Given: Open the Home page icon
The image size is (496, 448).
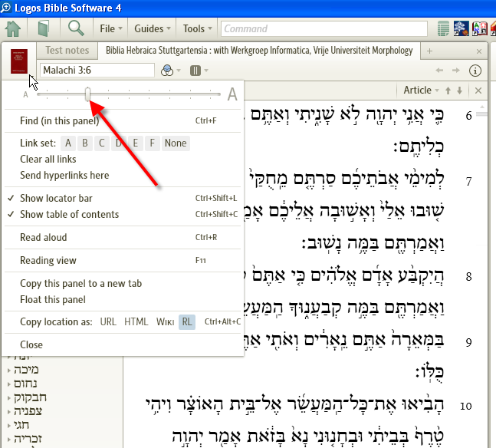Looking at the screenshot, I should pyautogui.click(x=13, y=29).
